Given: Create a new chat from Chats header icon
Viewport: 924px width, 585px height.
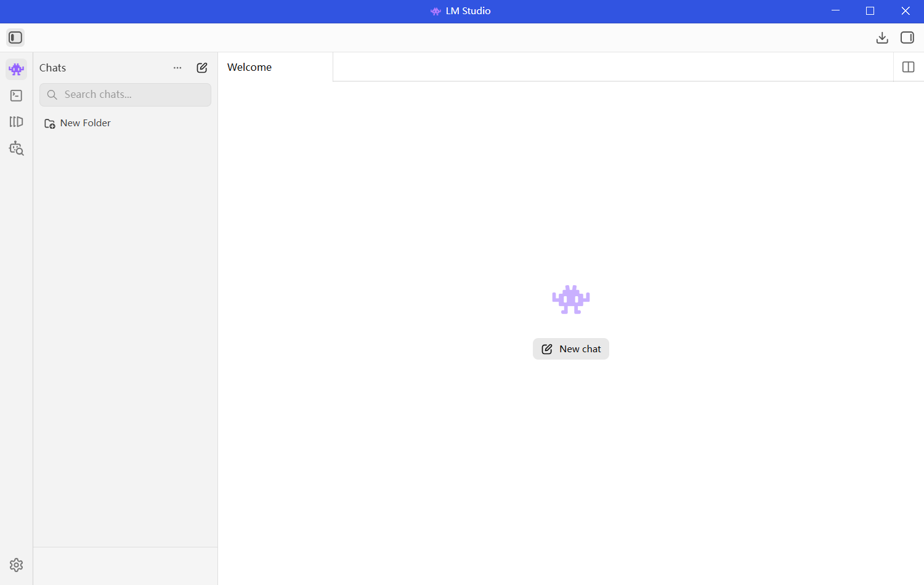Looking at the screenshot, I should pyautogui.click(x=202, y=68).
